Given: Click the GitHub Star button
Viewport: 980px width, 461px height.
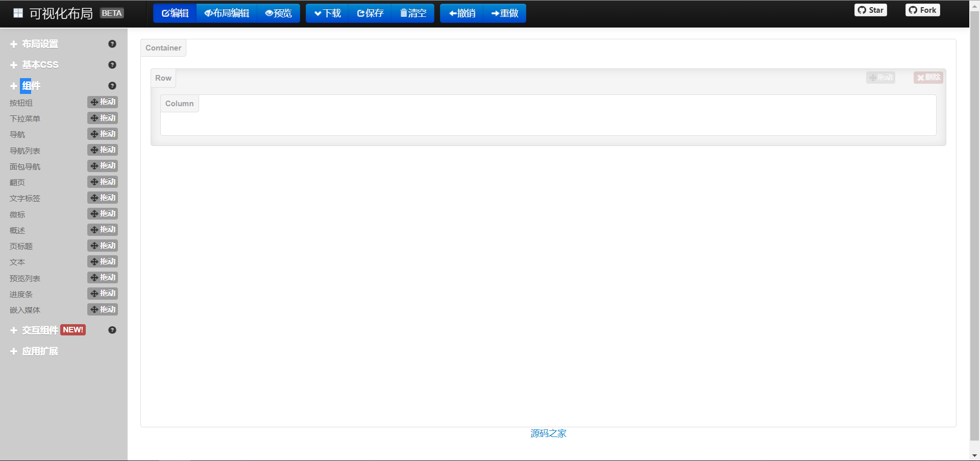Looking at the screenshot, I should pyautogui.click(x=871, y=10).
